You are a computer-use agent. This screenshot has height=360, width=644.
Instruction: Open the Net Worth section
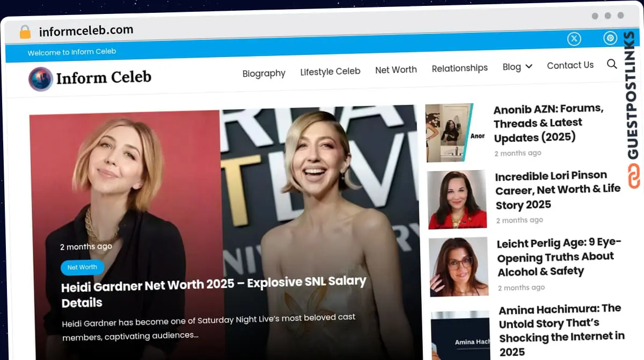click(396, 69)
